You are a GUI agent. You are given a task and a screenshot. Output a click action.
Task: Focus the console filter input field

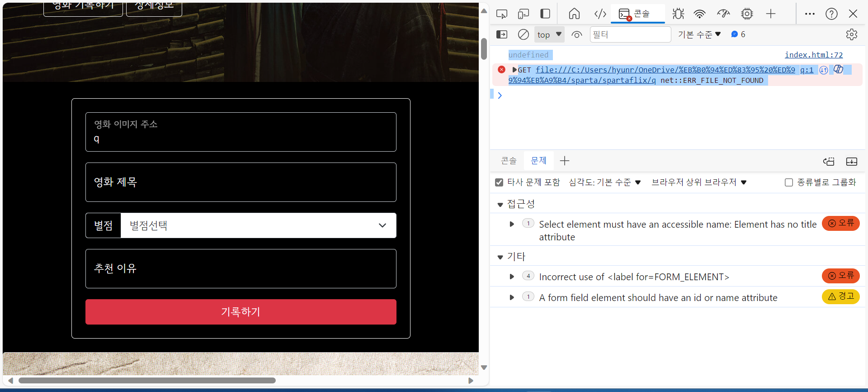630,34
